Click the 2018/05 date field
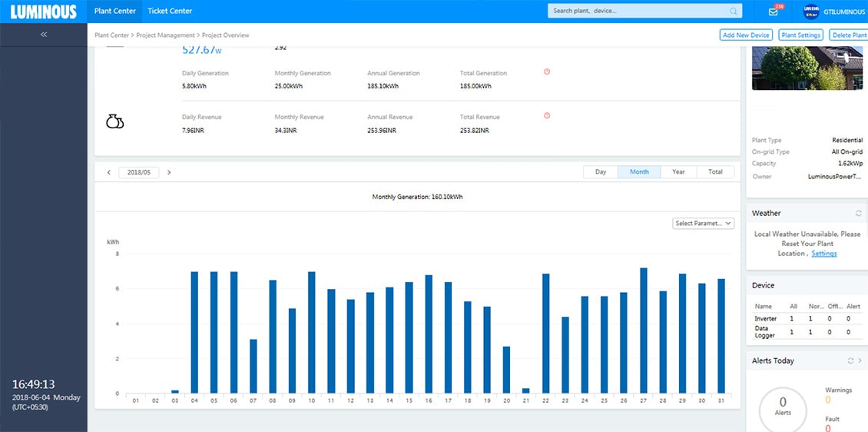868x432 pixels. (x=139, y=172)
